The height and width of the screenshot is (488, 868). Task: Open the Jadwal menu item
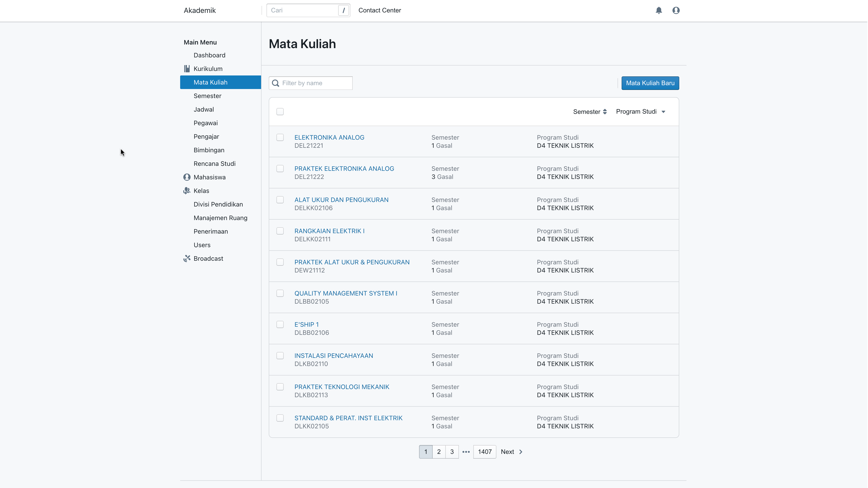[x=203, y=109]
